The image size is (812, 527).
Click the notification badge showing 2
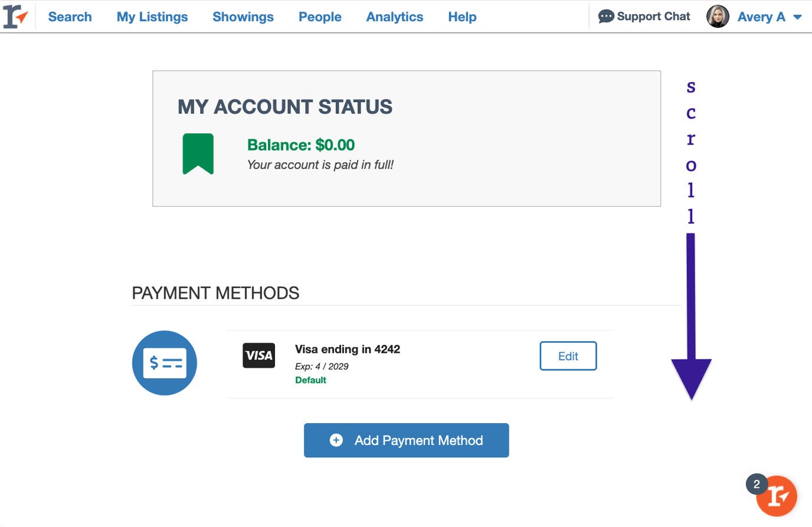coord(757,484)
